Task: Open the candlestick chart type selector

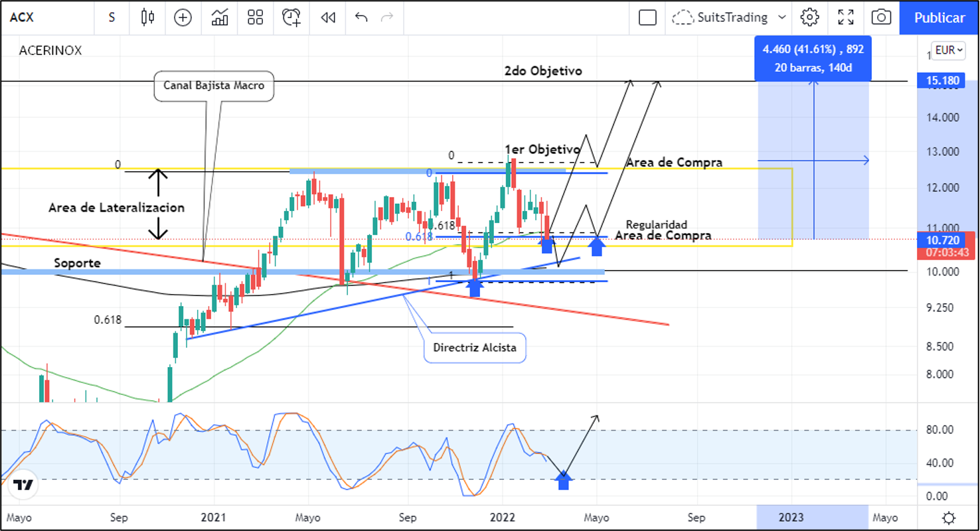Action: pyautogui.click(x=147, y=18)
